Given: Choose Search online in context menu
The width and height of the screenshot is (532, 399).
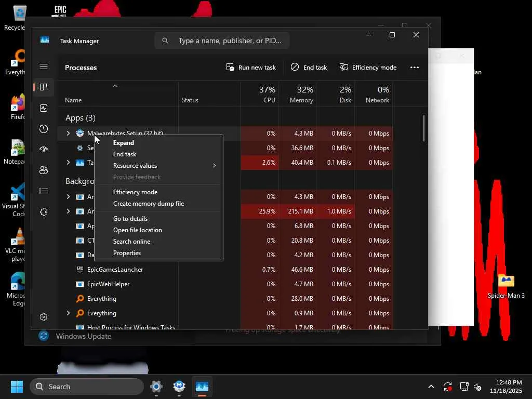Looking at the screenshot, I should tap(158, 242).
